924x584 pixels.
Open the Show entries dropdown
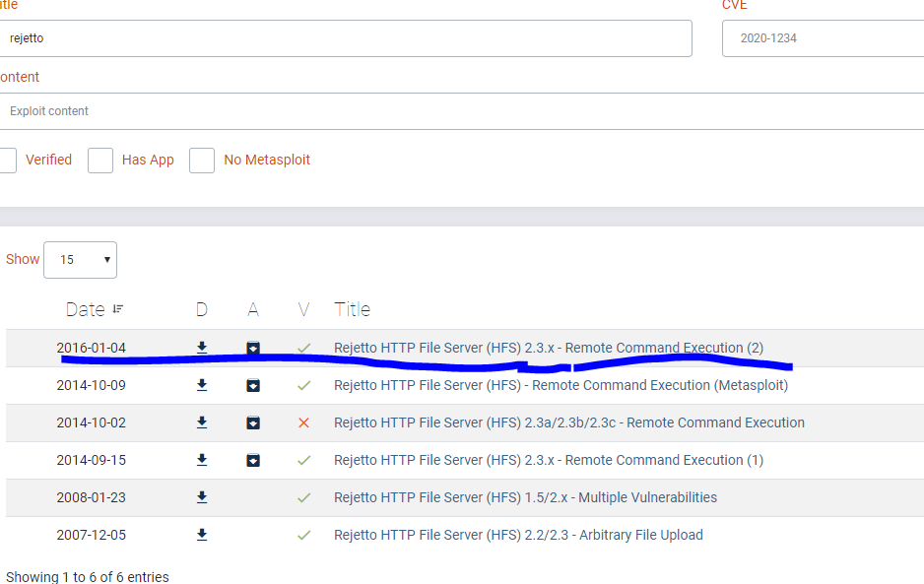pos(80,260)
